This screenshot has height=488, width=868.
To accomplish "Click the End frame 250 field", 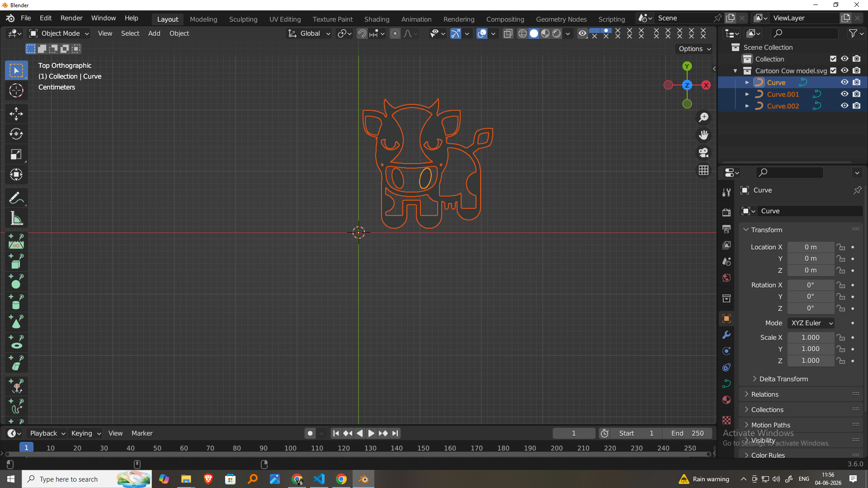I will (688, 433).
